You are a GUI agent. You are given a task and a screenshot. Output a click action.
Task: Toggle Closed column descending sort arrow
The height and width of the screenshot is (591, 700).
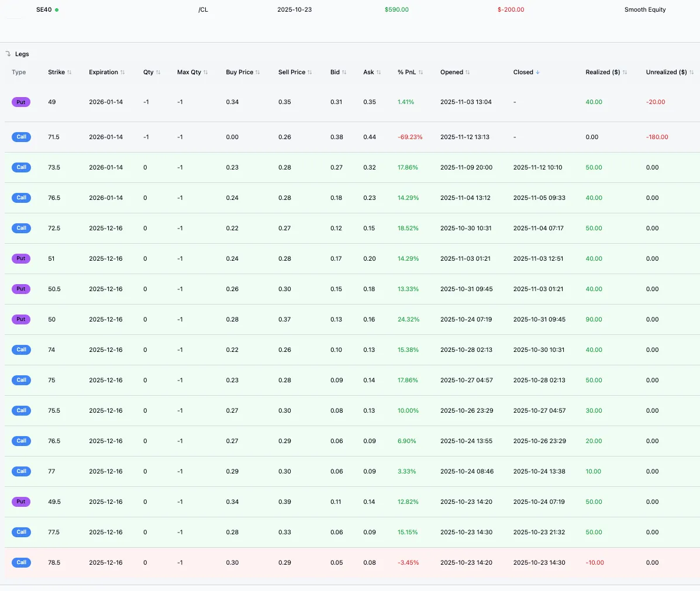tap(537, 72)
